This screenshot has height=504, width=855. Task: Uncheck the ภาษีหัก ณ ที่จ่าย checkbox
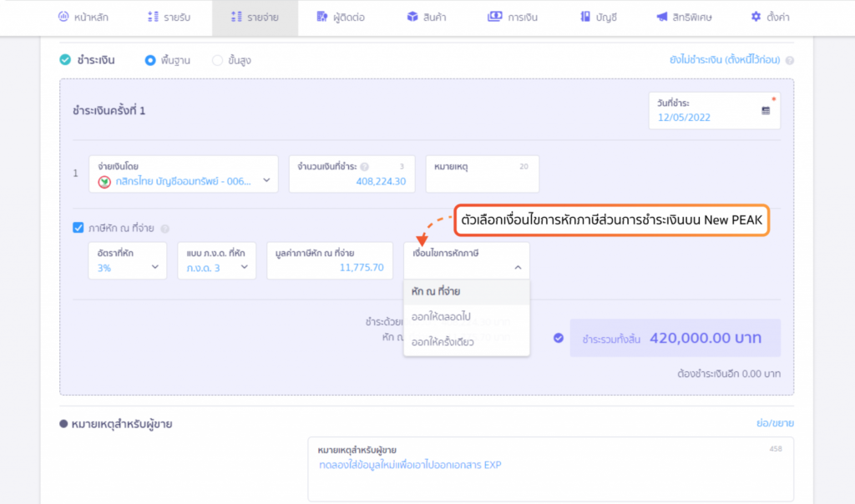78,227
